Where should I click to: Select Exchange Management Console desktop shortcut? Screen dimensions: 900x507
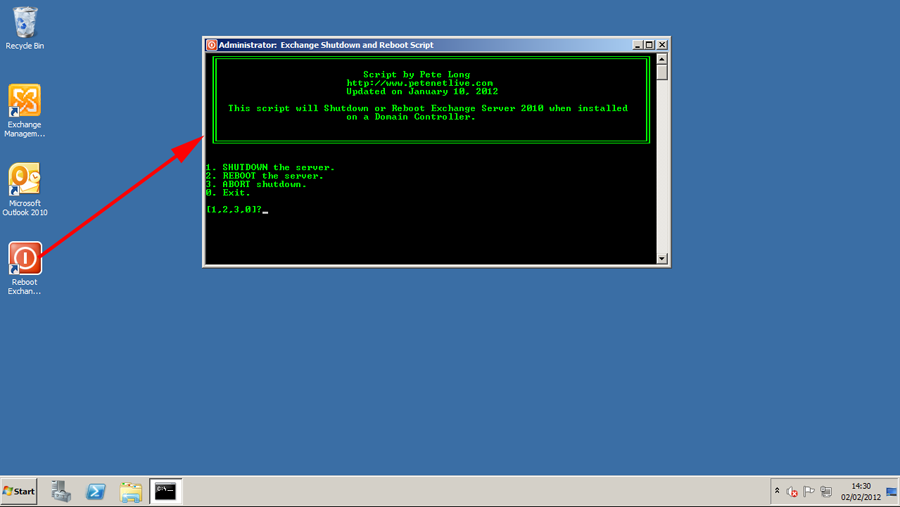[25, 111]
